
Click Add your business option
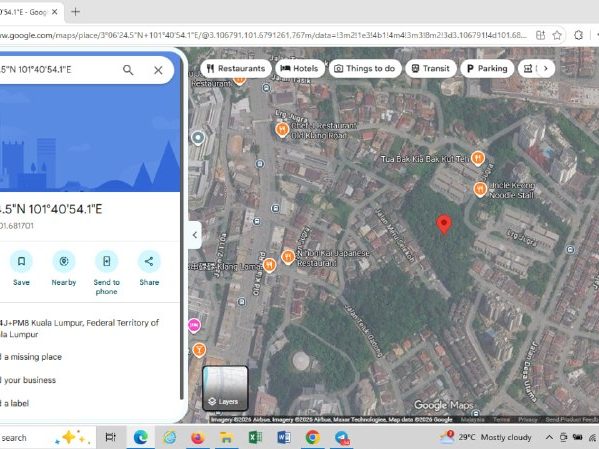point(28,380)
